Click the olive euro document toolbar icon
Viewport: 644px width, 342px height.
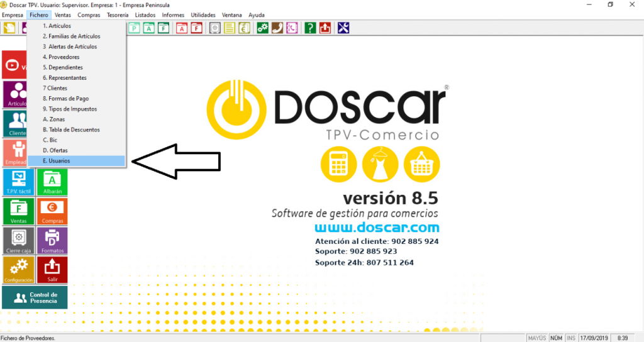[245, 28]
